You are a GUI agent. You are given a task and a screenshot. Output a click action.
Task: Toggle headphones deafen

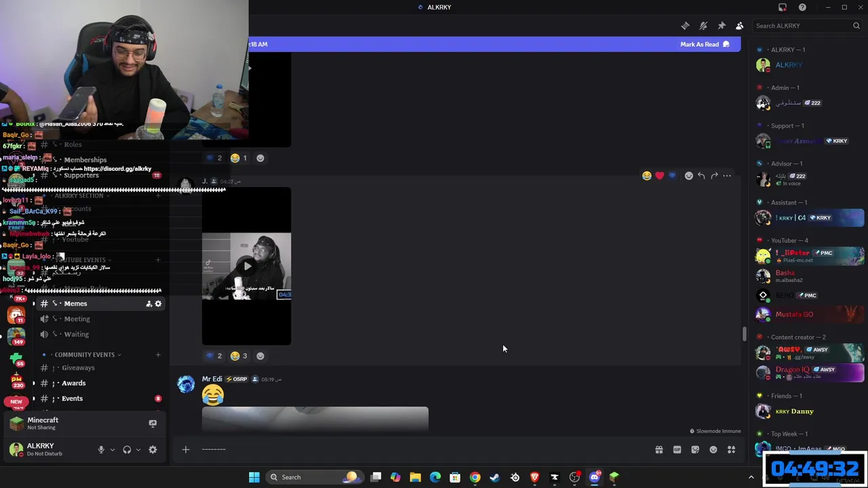(x=127, y=449)
